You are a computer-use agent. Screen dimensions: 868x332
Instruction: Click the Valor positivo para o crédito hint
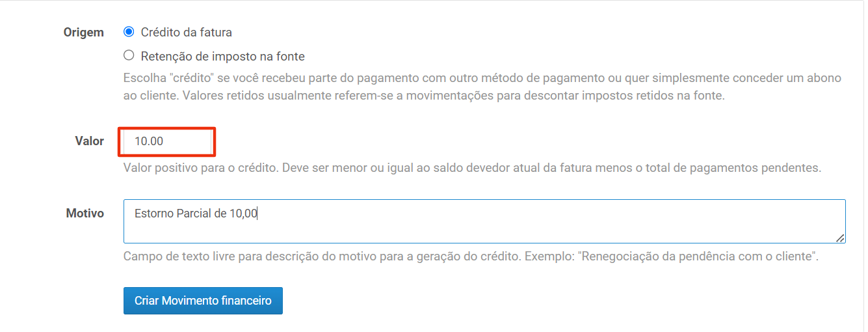pos(472,168)
